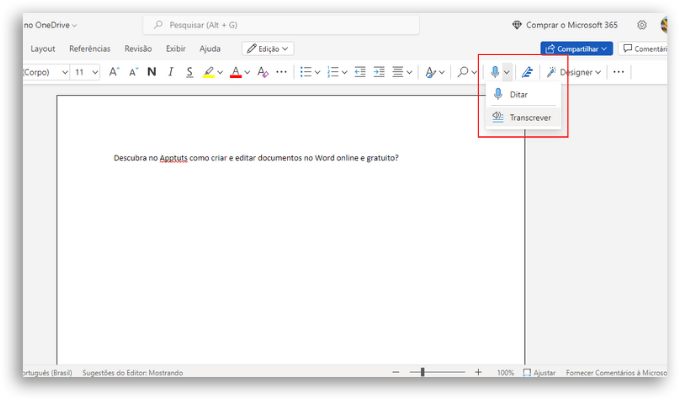Decrease font size with the shrink font icon
This screenshot has height=400, width=700.
(133, 72)
